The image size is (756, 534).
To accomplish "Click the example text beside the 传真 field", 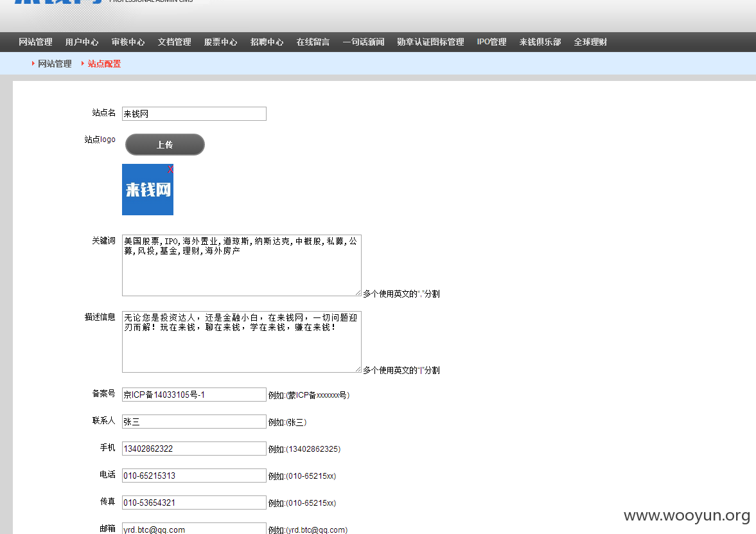I will (x=302, y=503).
